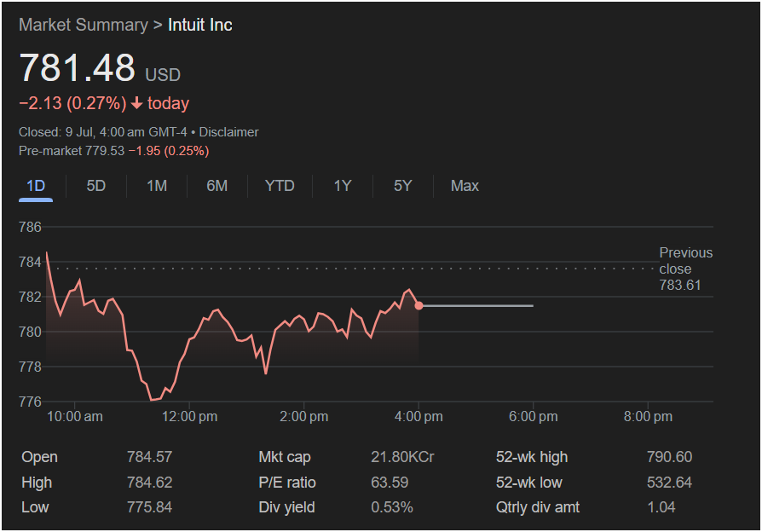Click the Intuit Inc title
Image resolution: width=762 pixels, height=532 pixels.
(x=199, y=25)
